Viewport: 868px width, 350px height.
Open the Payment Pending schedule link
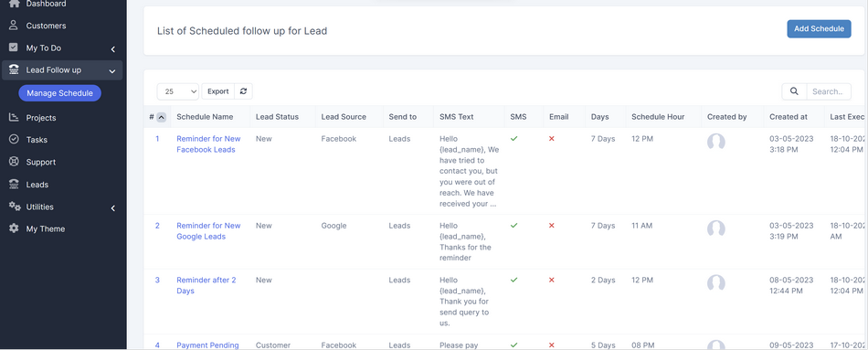[x=207, y=345]
